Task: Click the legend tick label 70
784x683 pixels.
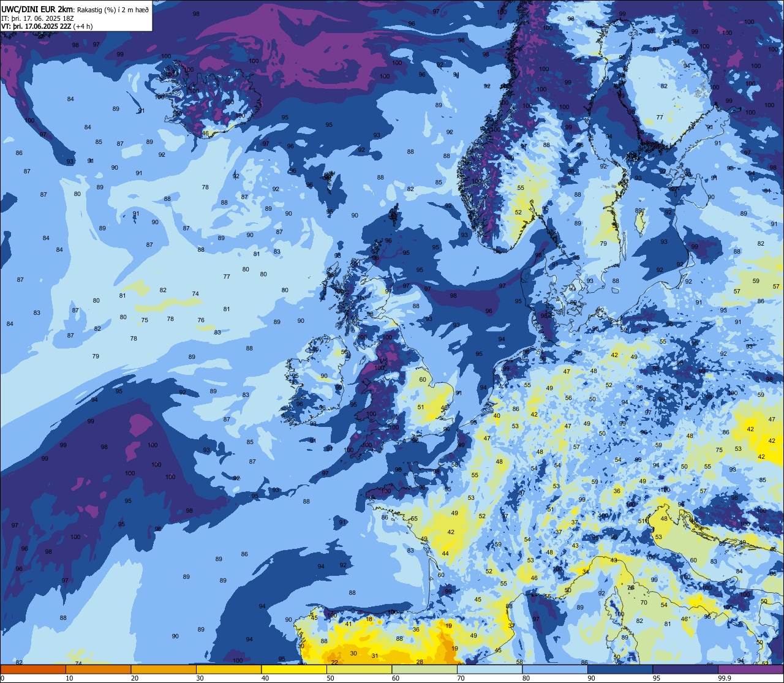Action: [x=461, y=678]
